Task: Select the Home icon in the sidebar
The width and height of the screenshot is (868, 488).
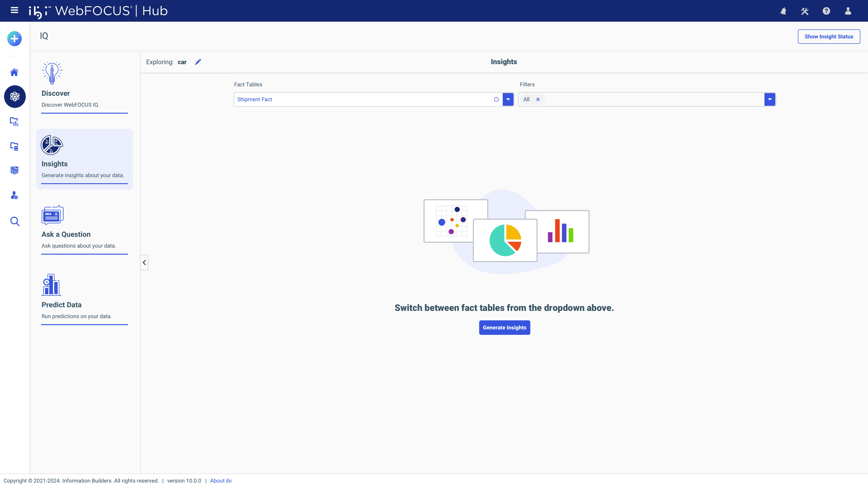Action: point(14,72)
